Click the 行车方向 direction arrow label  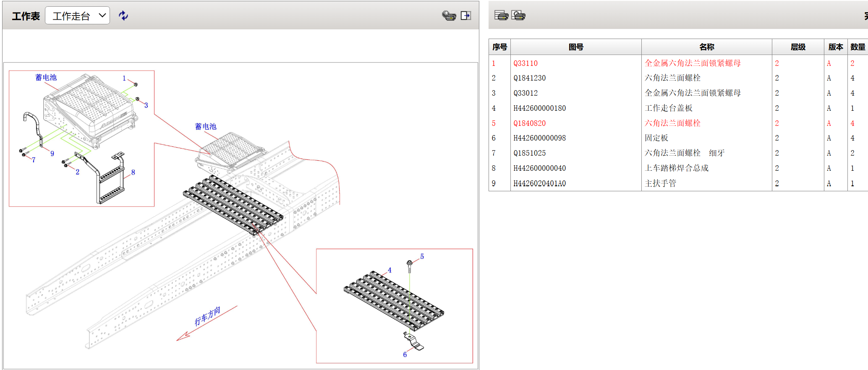tap(207, 316)
